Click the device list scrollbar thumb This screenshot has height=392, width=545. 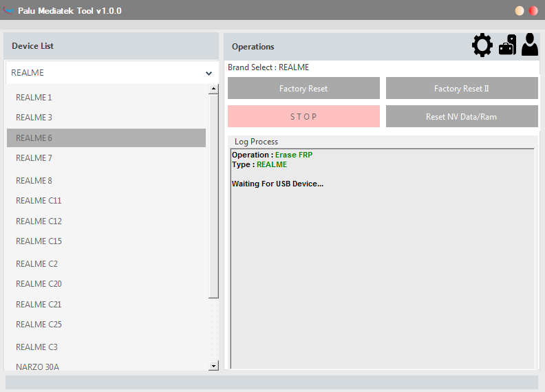[213, 197]
